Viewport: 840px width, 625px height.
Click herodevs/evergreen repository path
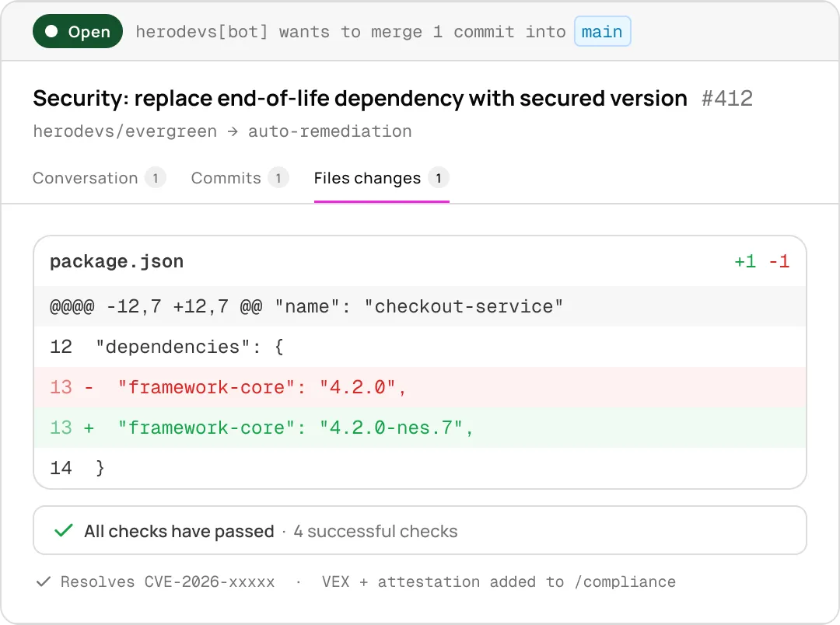coord(124,131)
